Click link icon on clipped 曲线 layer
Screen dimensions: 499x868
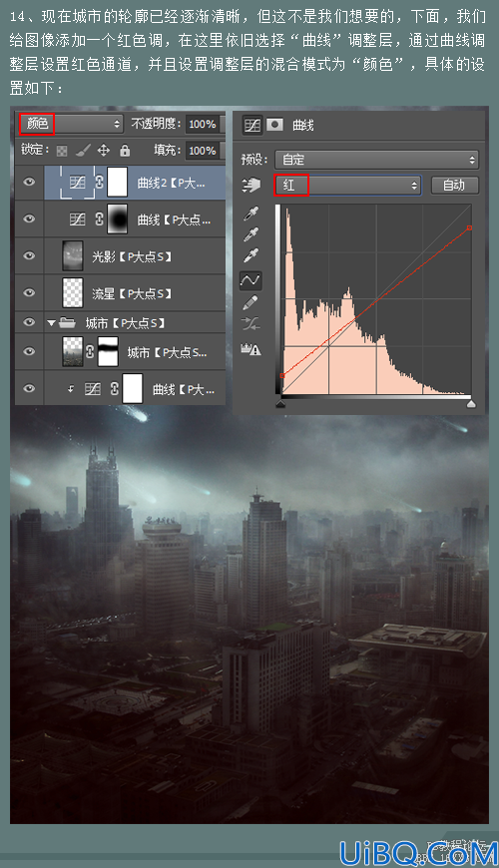click(114, 389)
